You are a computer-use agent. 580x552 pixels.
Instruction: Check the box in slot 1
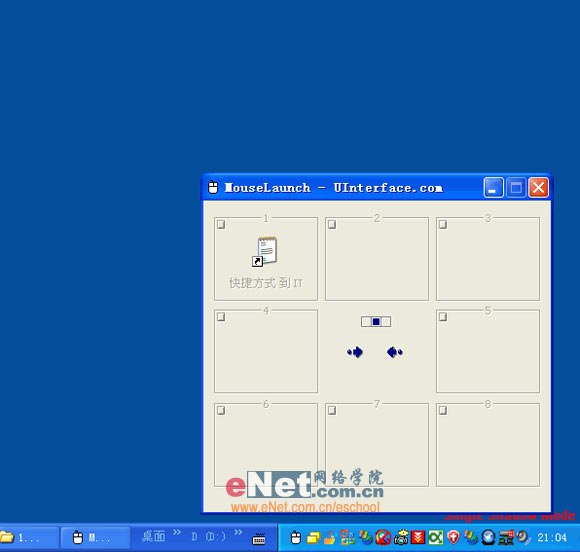point(221,225)
